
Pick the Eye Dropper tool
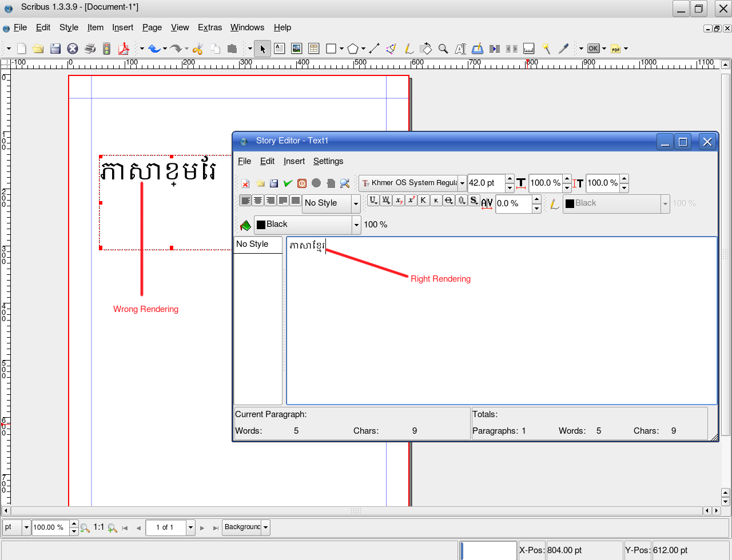tap(563, 49)
